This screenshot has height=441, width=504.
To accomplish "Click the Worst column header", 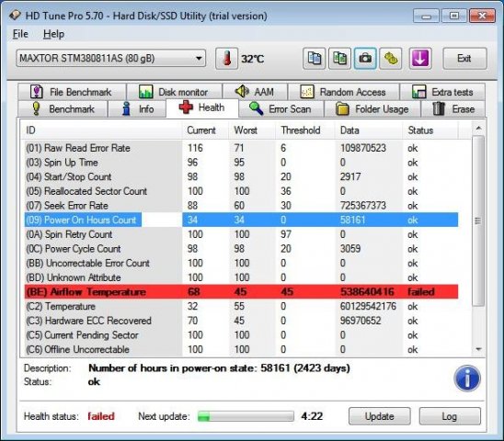I will (x=252, y=130).
